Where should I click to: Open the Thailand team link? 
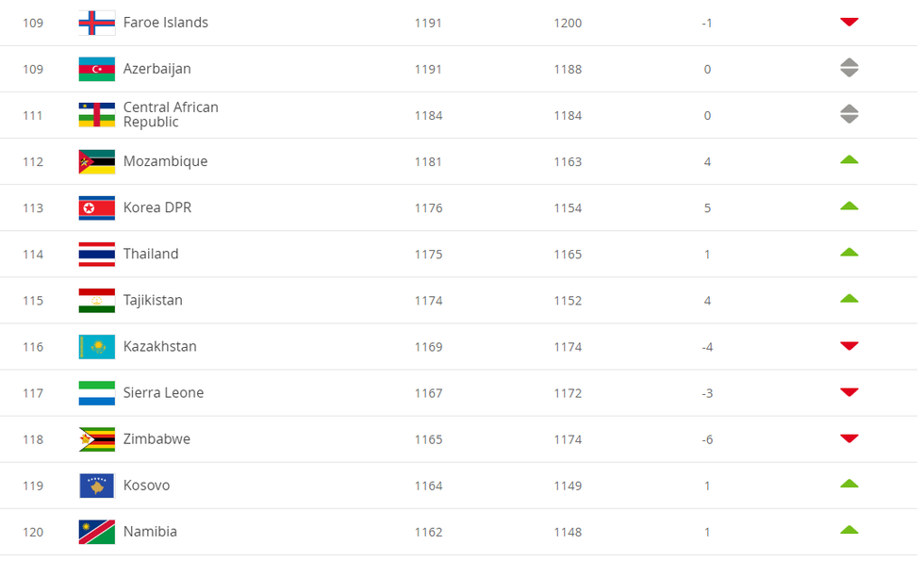pos(151,254)
